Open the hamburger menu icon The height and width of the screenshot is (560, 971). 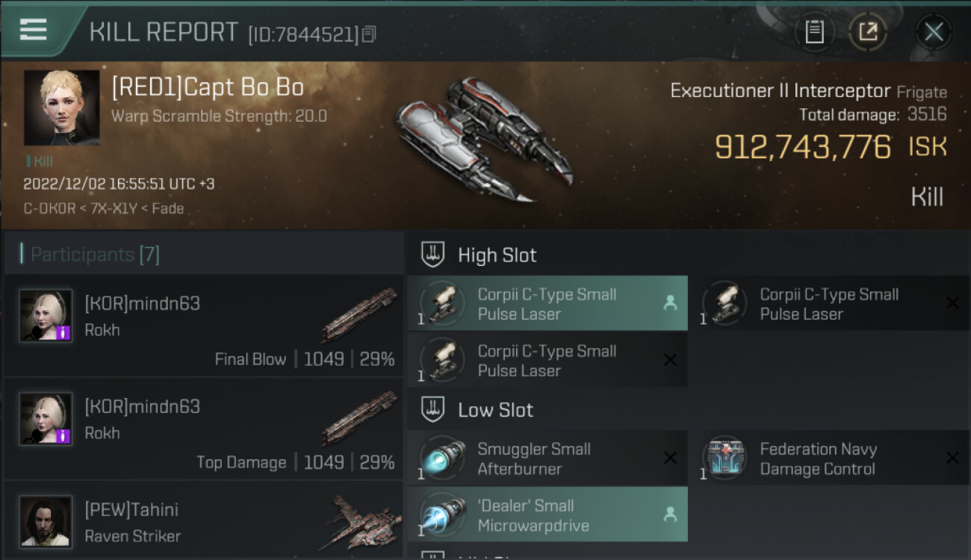tap(34, 30)
